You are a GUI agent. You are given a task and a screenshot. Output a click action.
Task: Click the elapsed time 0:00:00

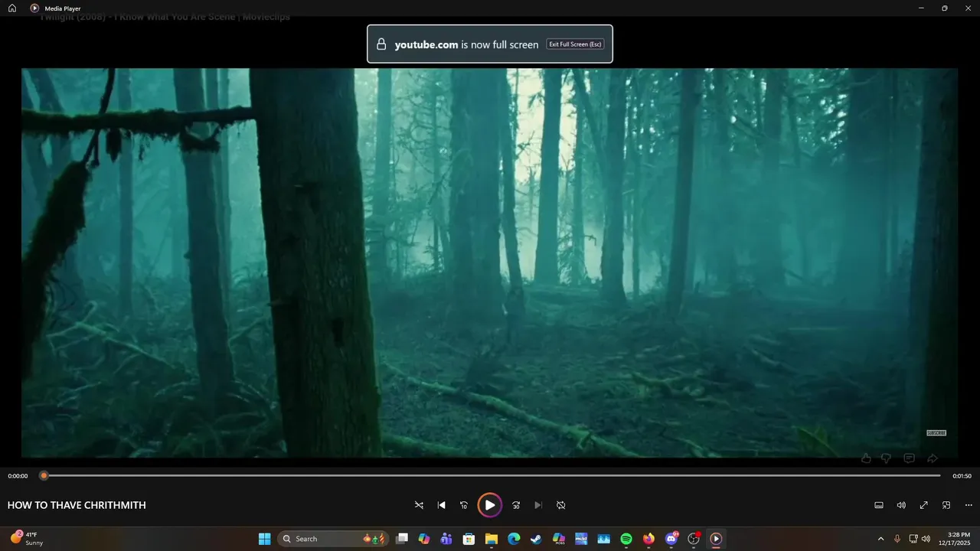click(18, 476)
